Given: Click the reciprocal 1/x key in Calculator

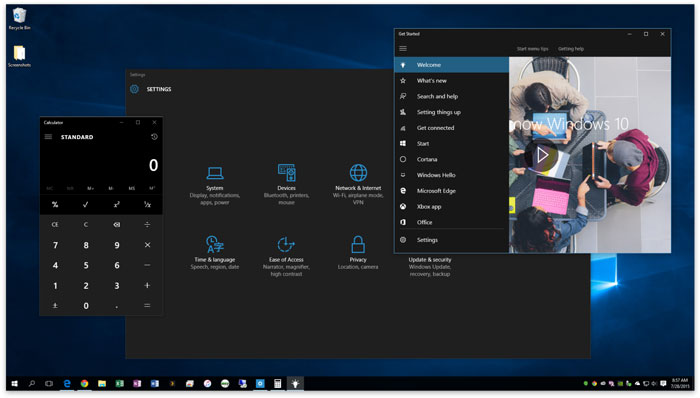Looking at the screenshot, I should [147, 204].
